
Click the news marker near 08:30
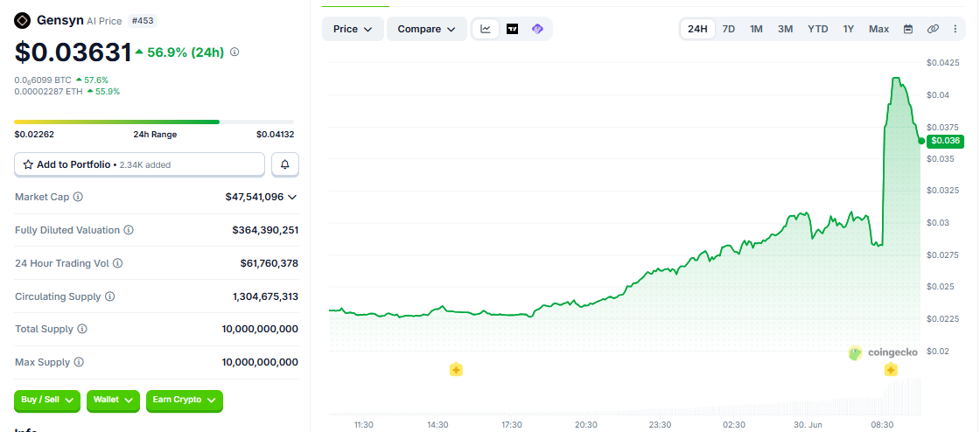(x=891, y=370)
